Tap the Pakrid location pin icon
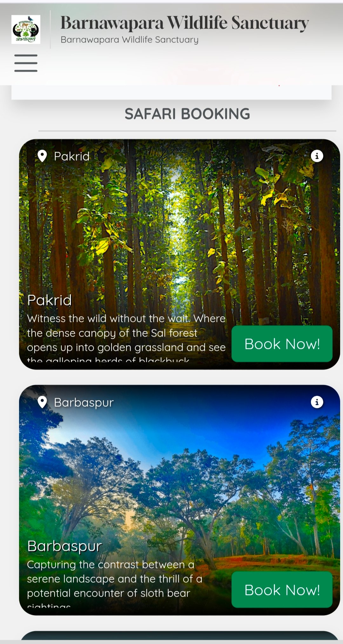Screen dimensions: 343x644 (42, 156)
